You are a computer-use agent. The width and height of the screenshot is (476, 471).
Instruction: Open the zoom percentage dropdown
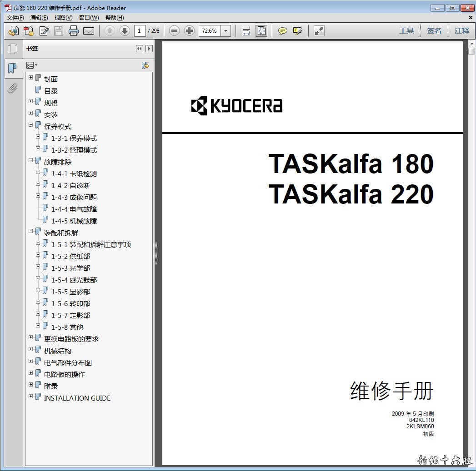[x=226, y=31]
